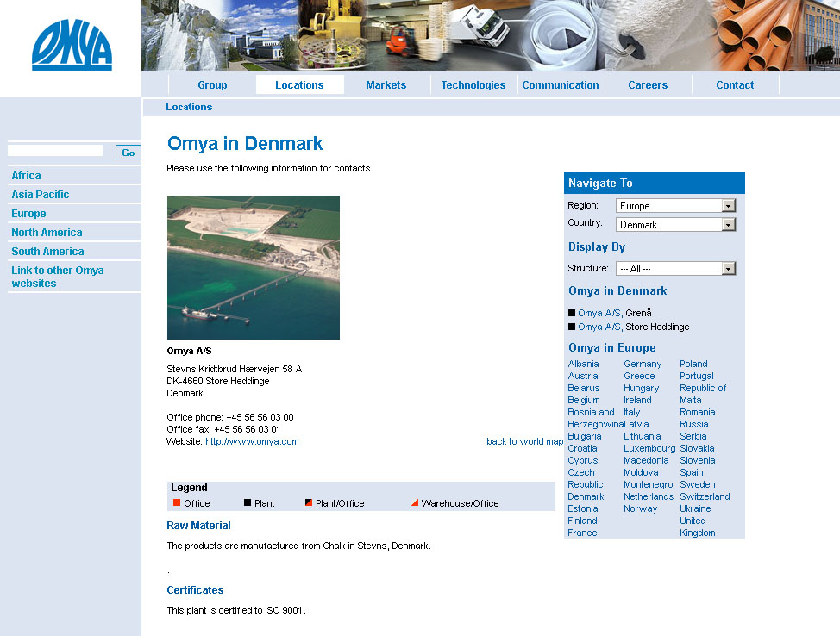Click the Locations breadcrumb link
The image size is (840, 636).
189,107
